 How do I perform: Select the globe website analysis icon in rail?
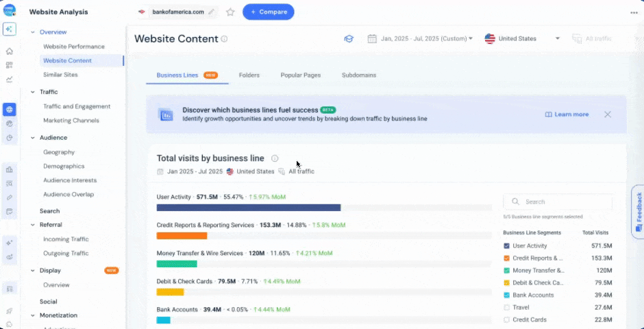(10, 110)
